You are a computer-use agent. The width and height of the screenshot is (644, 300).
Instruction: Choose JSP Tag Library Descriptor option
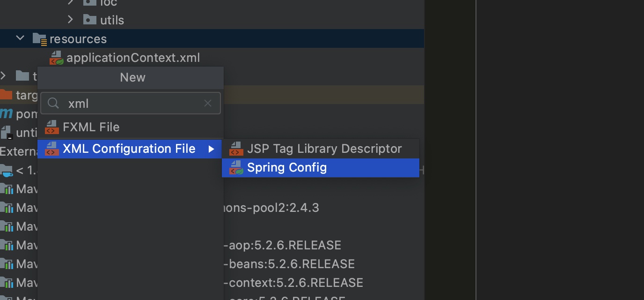(x=324, y=149)
